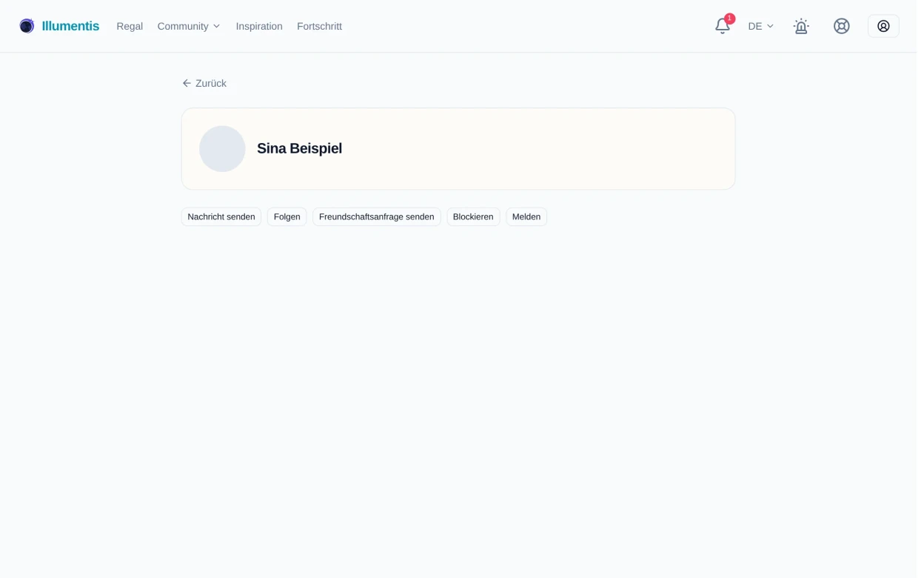
Task: Report this profile with Melden
Action: click(x=526, y=216)
